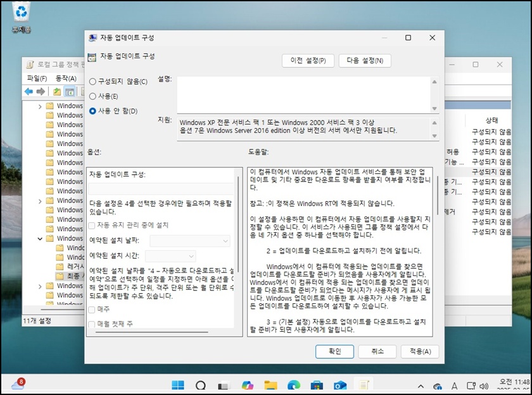Open the Recycle Bin on the desktop
This screenshot has width=532, height=395.
pos(22,17)
